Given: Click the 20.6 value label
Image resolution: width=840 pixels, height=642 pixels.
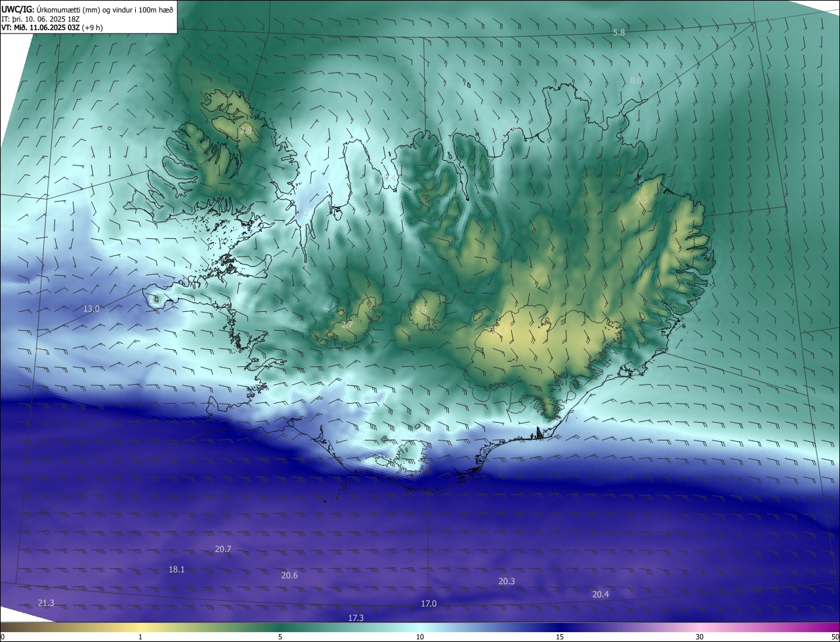Looking at the screenshot, I should click(289, 575).
